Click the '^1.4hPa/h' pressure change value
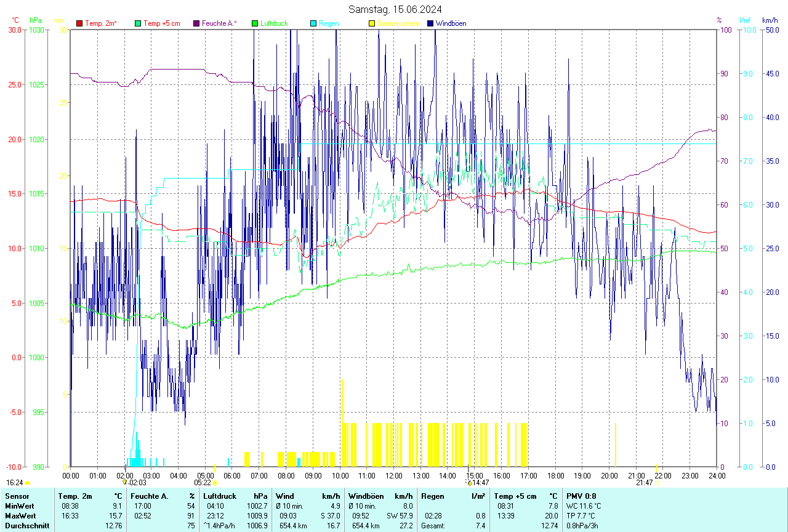This screenshot has height=532, width=788. tap(219, 526)
